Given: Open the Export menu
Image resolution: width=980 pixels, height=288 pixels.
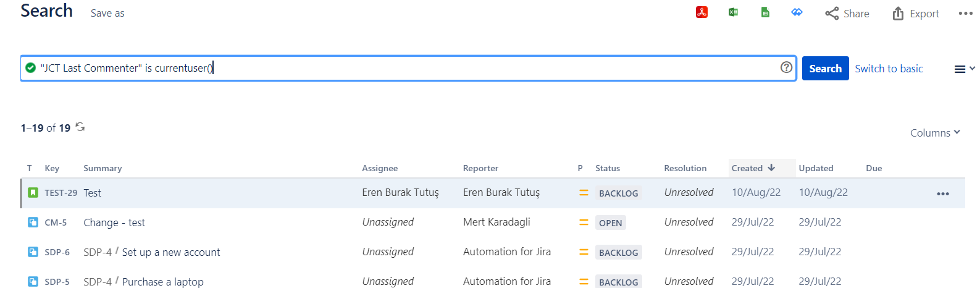Looking at the screenshot, I should click(x=916, y=14).
